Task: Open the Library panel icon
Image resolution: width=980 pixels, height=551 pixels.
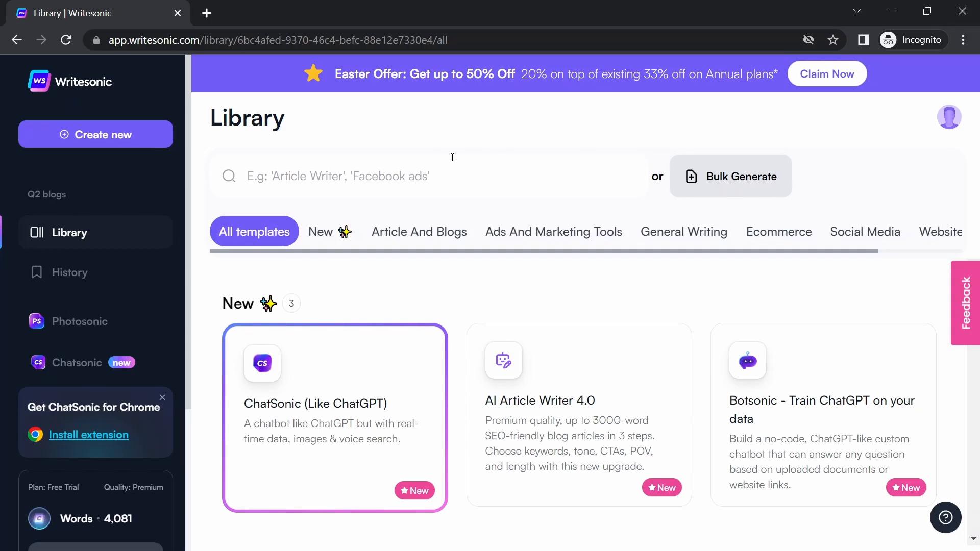Action: [37, 232]
